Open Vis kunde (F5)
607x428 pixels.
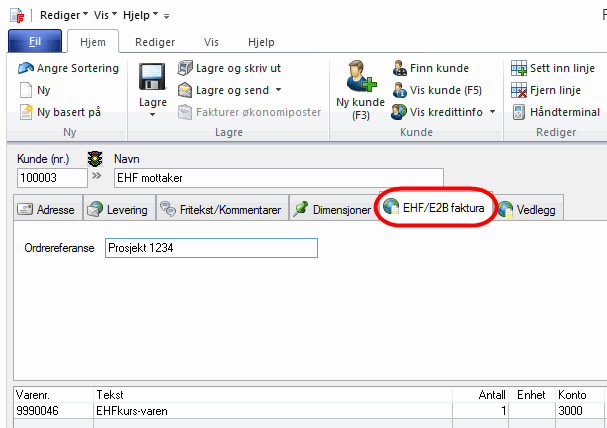pos(444,89)
